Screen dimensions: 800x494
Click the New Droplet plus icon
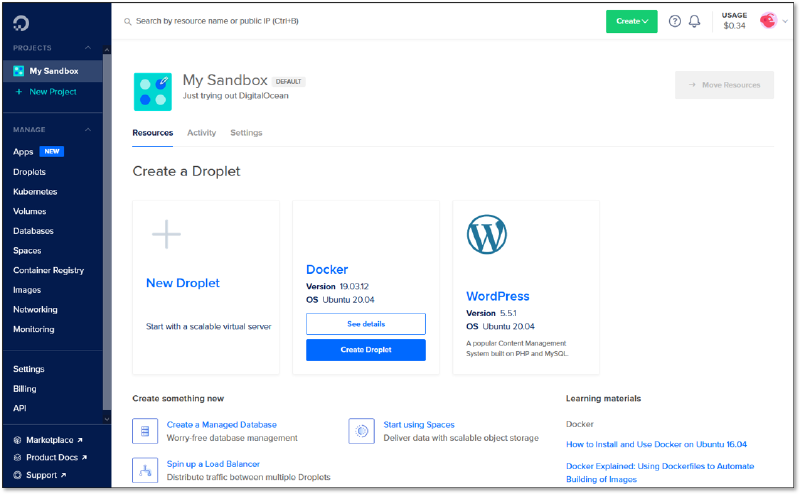coord(166,235)
